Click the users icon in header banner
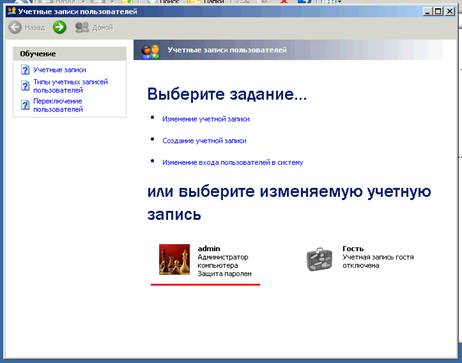Viewport: 462px width, 363px height. coord(151,51)
